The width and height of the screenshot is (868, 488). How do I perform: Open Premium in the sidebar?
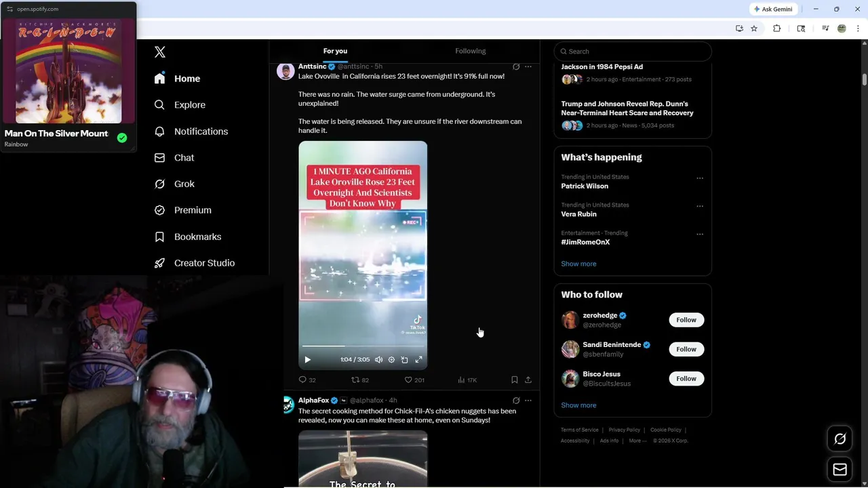[x=182, y=210]
